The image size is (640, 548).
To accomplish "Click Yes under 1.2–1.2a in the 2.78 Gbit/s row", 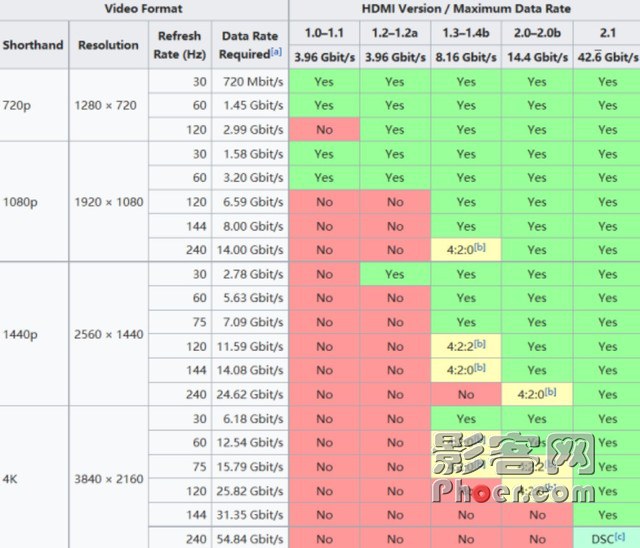I will 395,274.
